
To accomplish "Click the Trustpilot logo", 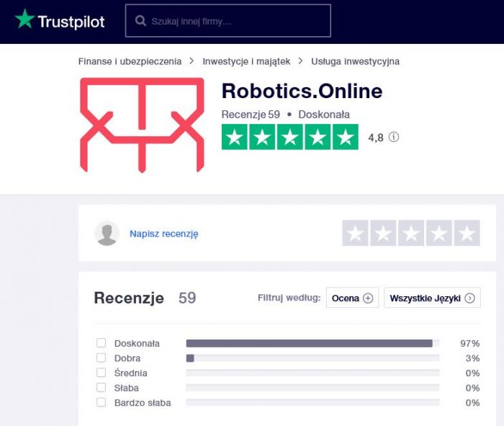I will pos(60,20).
